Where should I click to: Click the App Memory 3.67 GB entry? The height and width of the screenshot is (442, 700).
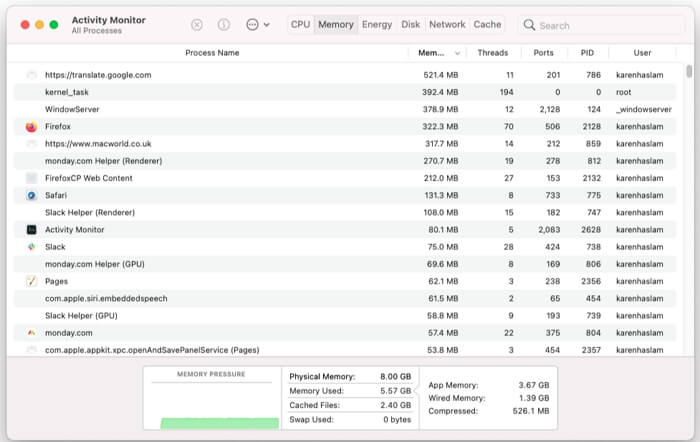pyautogui.click(x=489, y=385)
